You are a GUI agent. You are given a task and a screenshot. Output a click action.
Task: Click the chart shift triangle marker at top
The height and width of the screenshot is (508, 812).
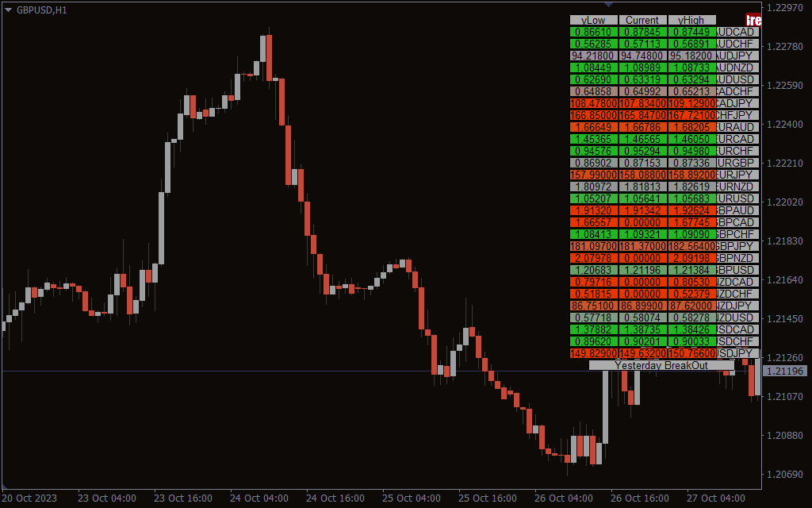609,5
